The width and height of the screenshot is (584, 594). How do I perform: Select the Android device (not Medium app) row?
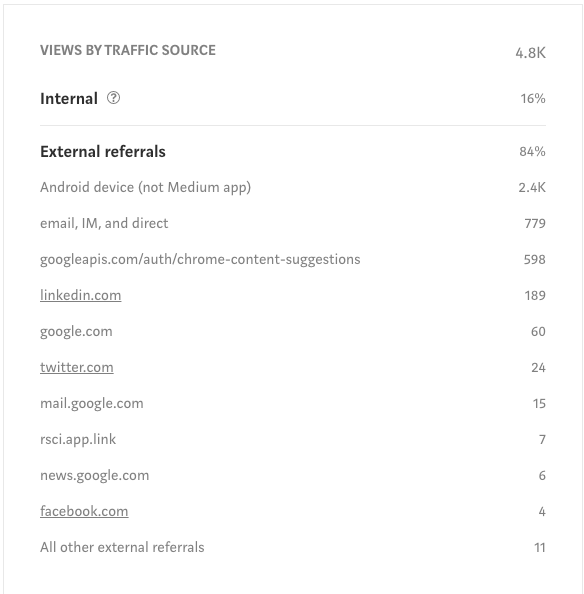[293, 187]
